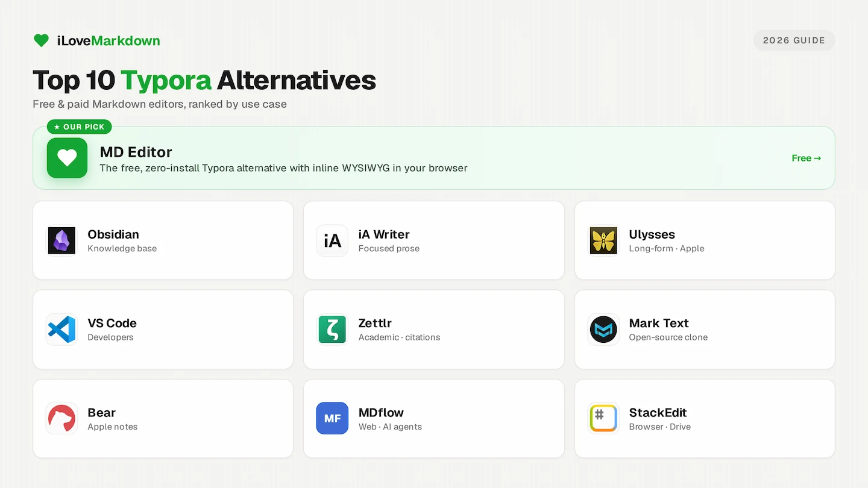
Task: Open the VS Code icon
Action: (x=61, y=330)
